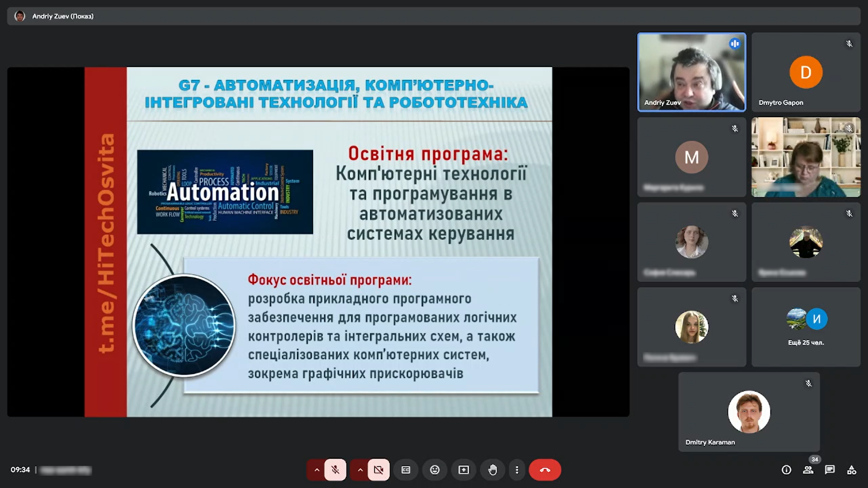Click participant count badge 34
This screenshot has height=488, width=868.
(815, 460)
